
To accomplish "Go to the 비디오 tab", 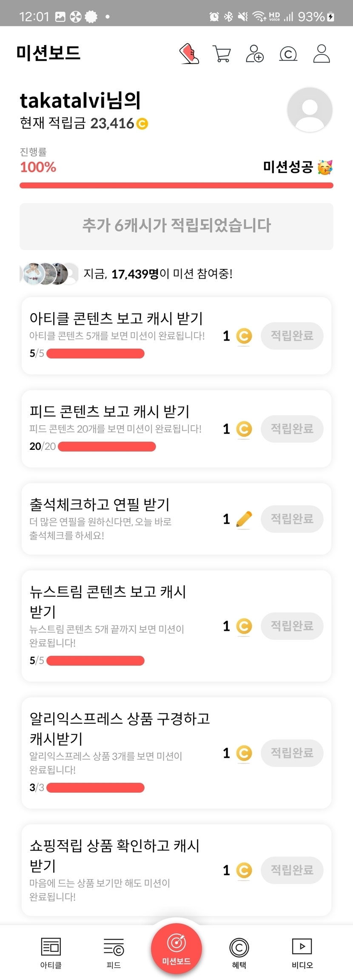I will click(302, 953).
